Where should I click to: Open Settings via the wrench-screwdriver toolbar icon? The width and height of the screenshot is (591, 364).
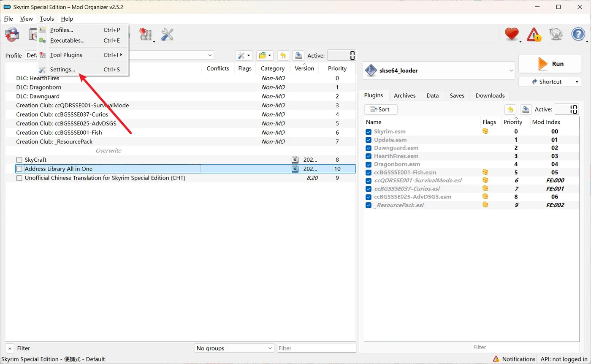click(168, 35)
